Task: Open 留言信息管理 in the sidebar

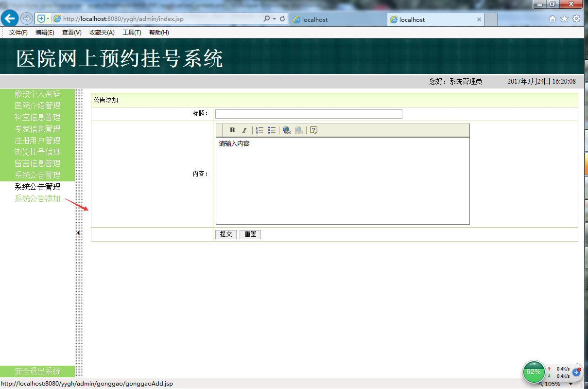Action: coord(37,163)
